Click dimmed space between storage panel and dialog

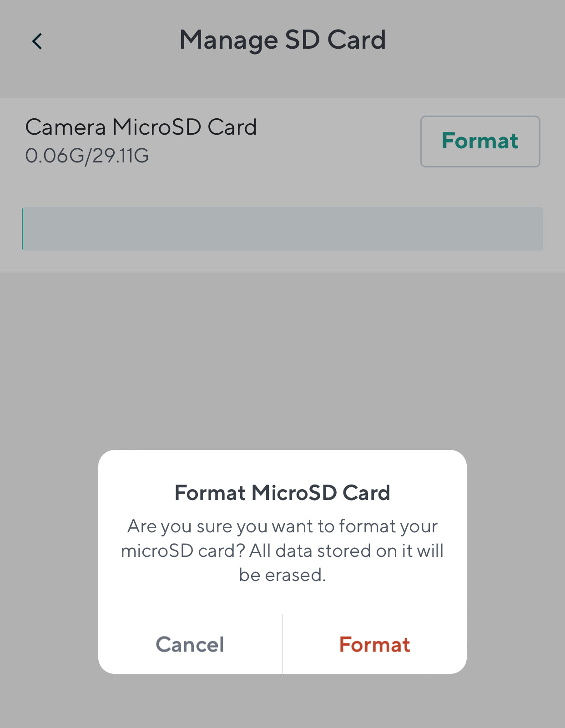282,359
